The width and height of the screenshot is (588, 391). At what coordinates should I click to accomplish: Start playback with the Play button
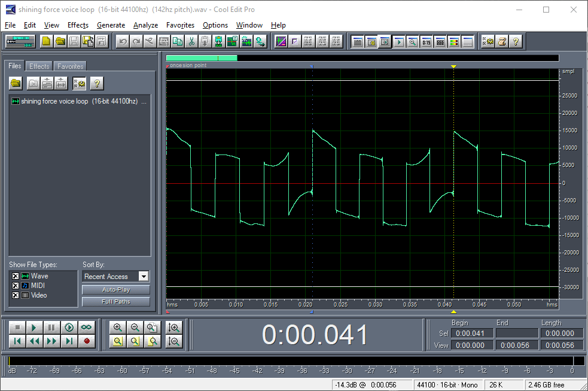coord(35,328)
